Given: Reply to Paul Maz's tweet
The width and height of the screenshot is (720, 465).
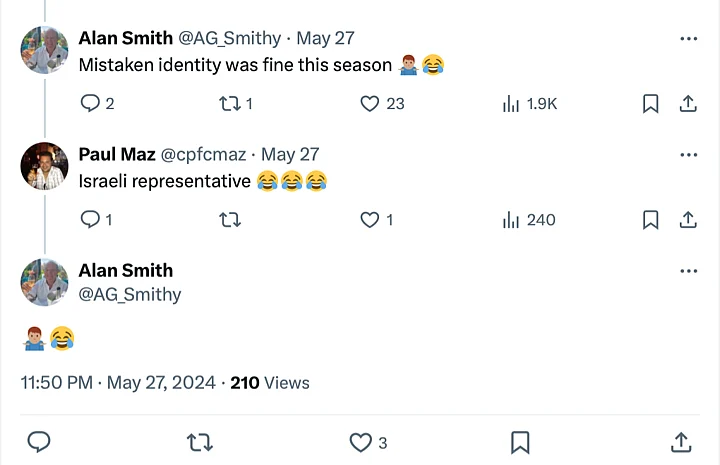Looking at the screenshot, I should coord(90,220).
